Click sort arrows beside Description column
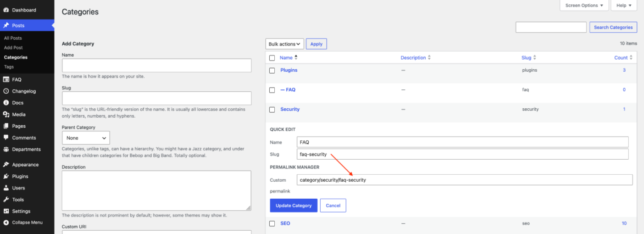The width and height of the screenshot is (644, 234). (x=429, y=57)
